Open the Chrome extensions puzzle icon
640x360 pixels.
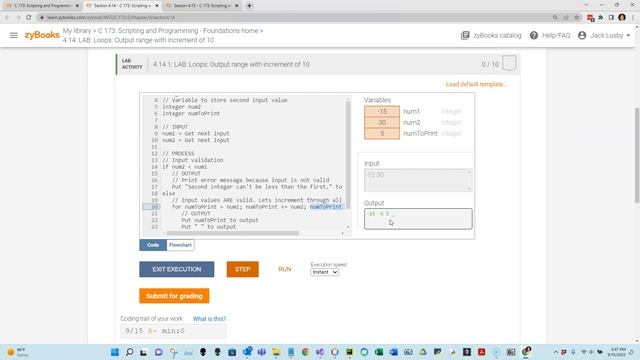pos(600,18)
